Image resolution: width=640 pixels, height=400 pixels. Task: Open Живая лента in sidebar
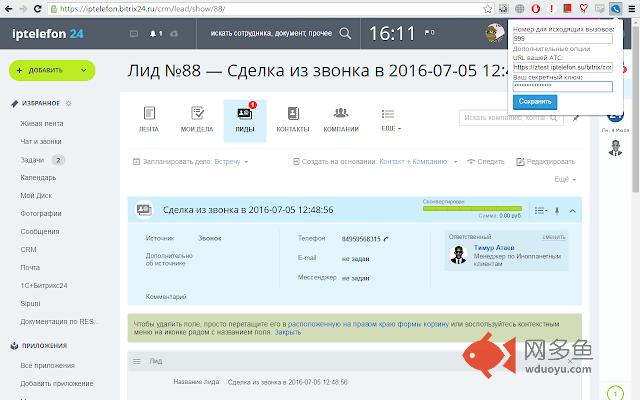pyautogui.click(x=39, y=123)
